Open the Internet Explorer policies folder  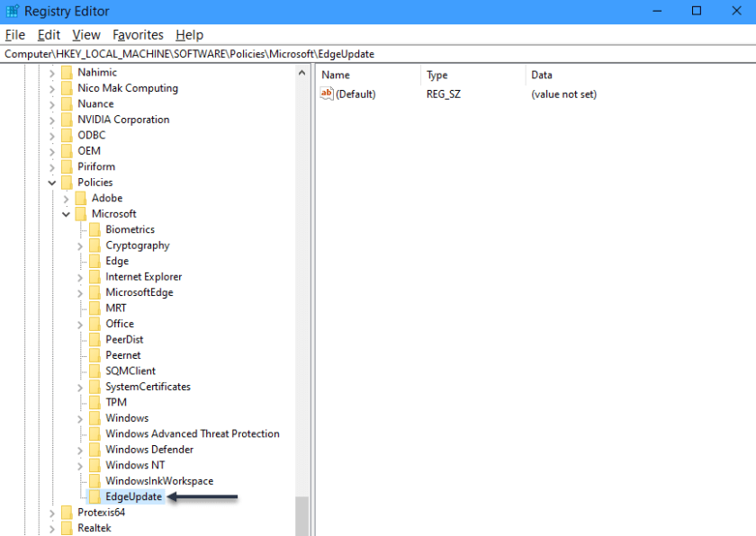point(141,276)
